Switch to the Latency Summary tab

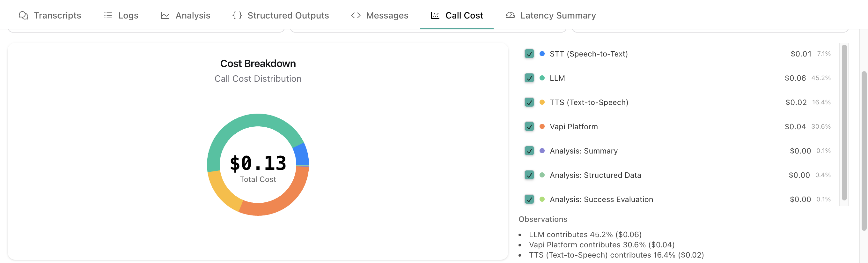tap(558, 16)
